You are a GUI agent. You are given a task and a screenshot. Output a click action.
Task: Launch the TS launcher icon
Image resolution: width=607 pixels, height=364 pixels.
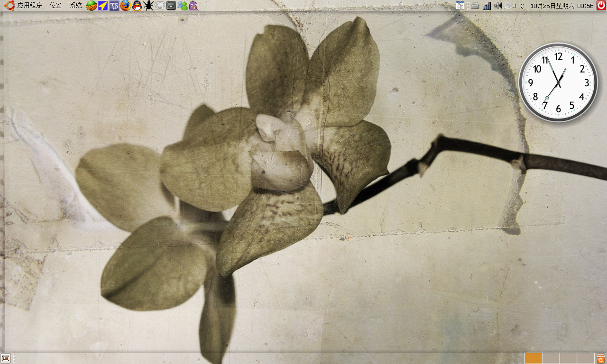coord(114,6)
